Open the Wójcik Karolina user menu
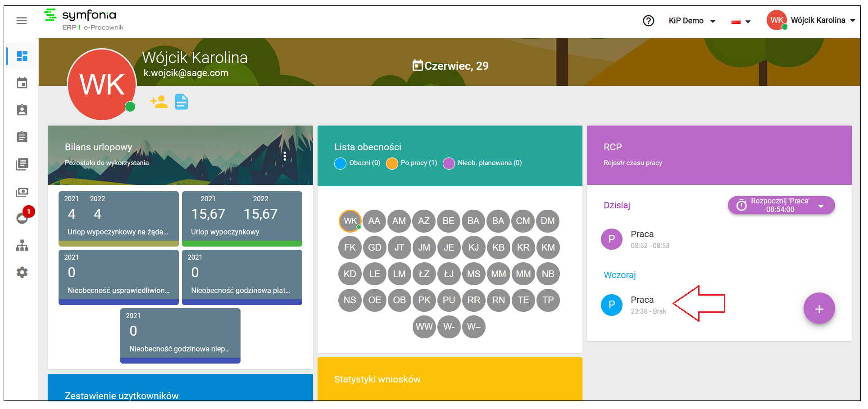Image resolution: width=868 pixels, height=409 pixels. [811, 20]
